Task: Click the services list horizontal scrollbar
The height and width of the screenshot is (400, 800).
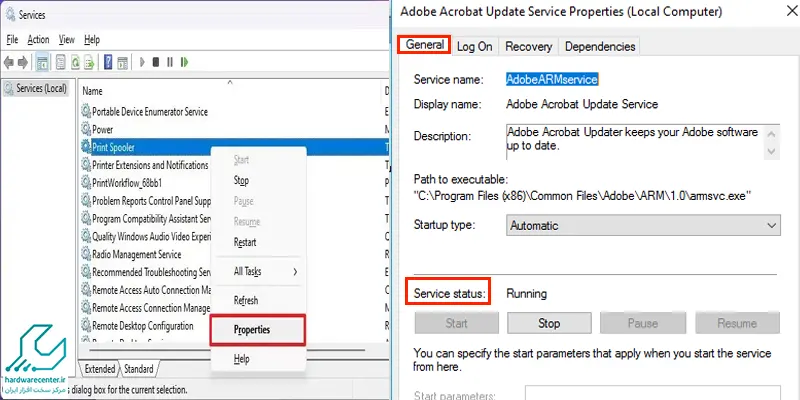Action: (x=227, y=351)
